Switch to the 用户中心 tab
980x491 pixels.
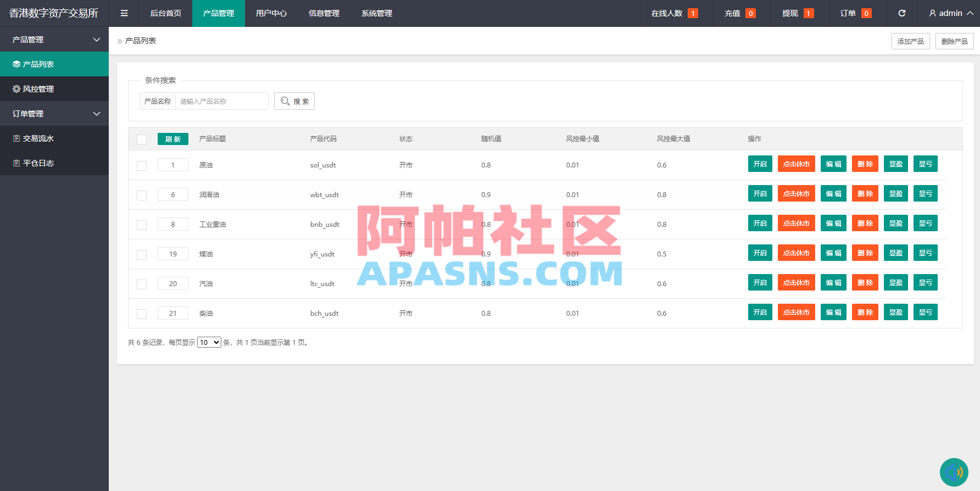271,13
